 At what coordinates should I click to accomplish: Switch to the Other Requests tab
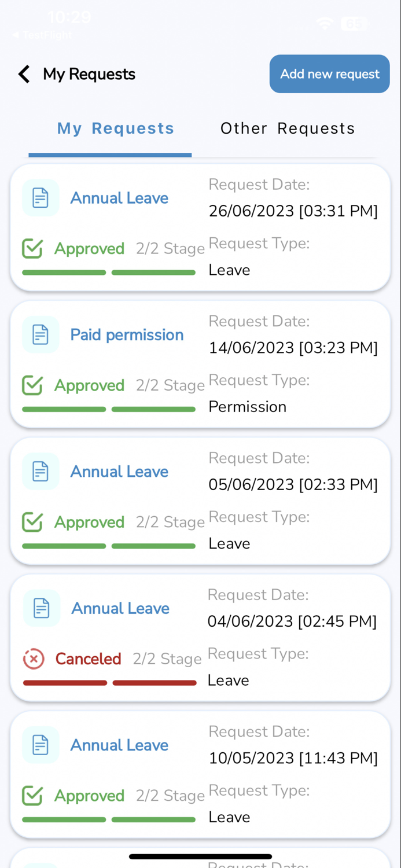point(288,128)
